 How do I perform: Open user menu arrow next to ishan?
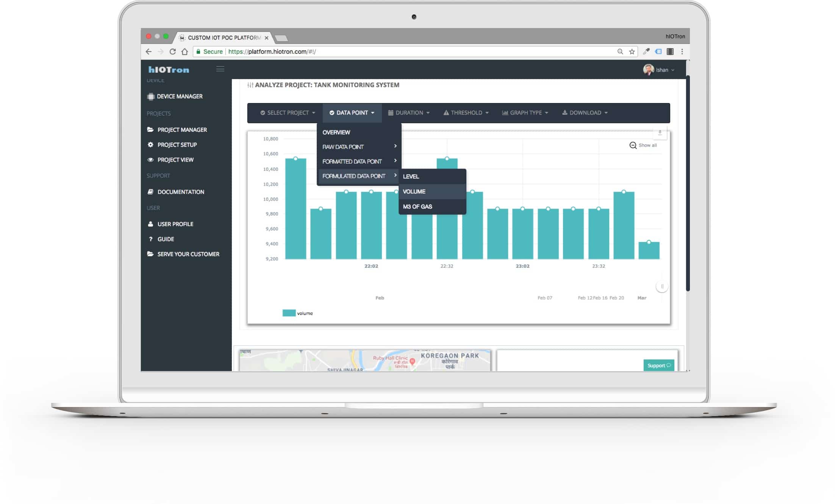673,70
